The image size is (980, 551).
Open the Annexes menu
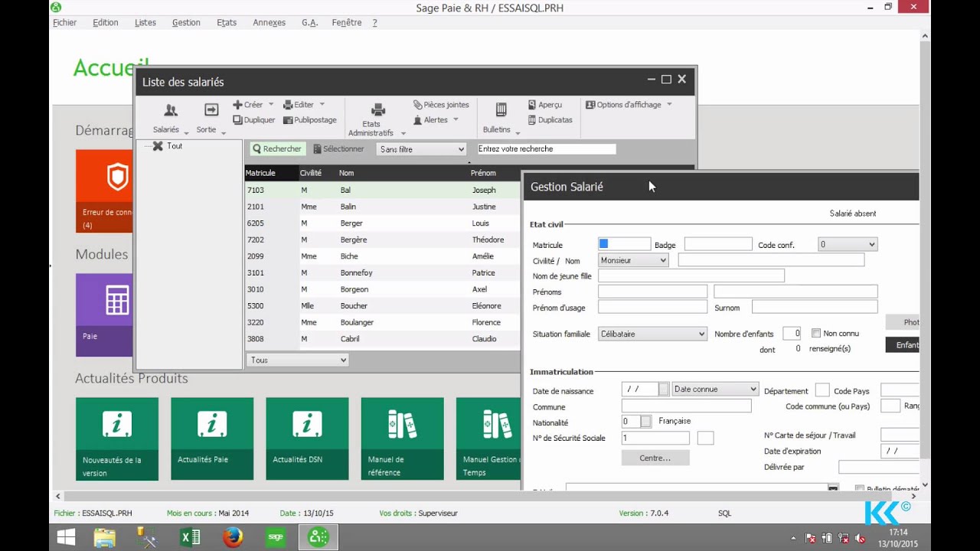(269, 23)
